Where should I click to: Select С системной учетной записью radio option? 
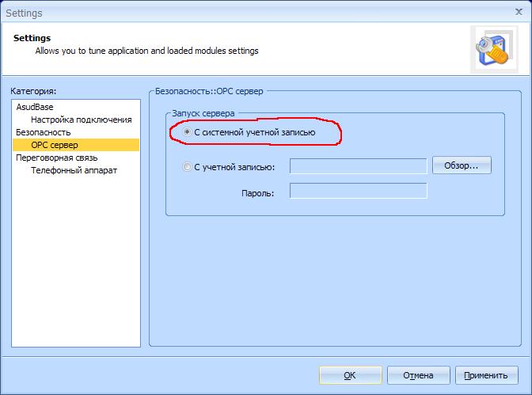(x=188, y=132)
